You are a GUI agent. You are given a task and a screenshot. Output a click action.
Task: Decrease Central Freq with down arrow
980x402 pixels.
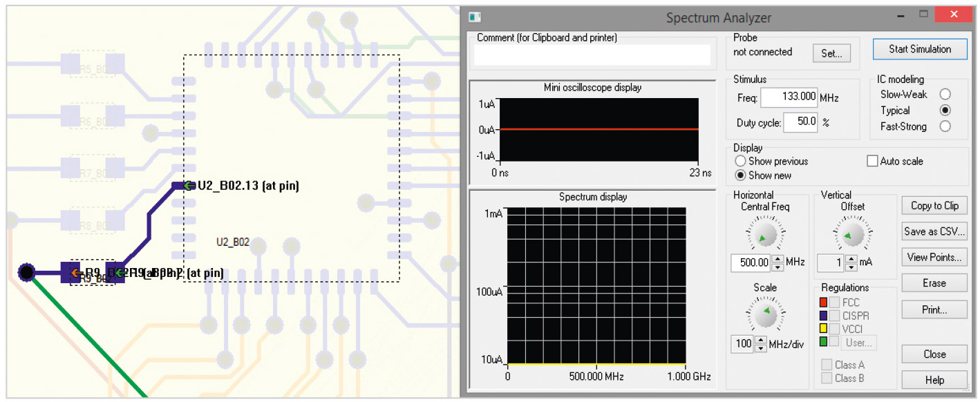click(778, 267)
